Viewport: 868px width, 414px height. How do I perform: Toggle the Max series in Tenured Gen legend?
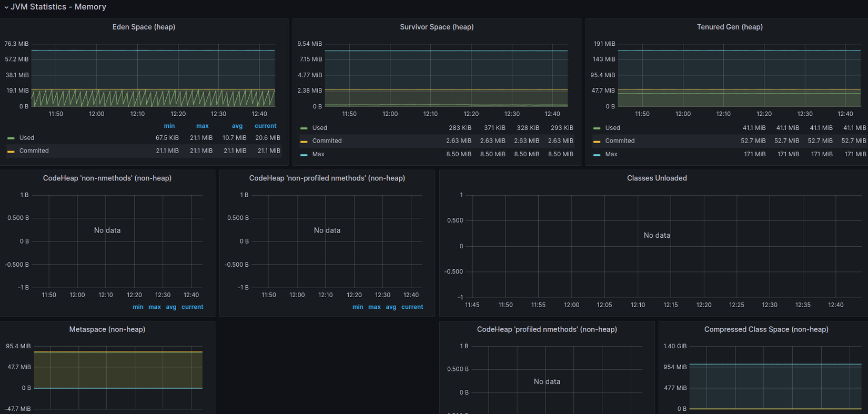pyautogui.click(x=611, y=154)
